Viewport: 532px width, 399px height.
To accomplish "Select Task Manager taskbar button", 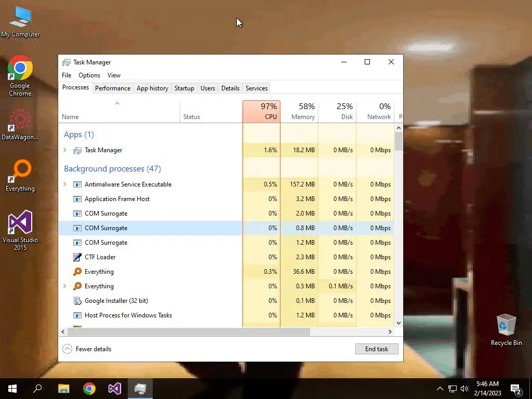I will point(140,389).
